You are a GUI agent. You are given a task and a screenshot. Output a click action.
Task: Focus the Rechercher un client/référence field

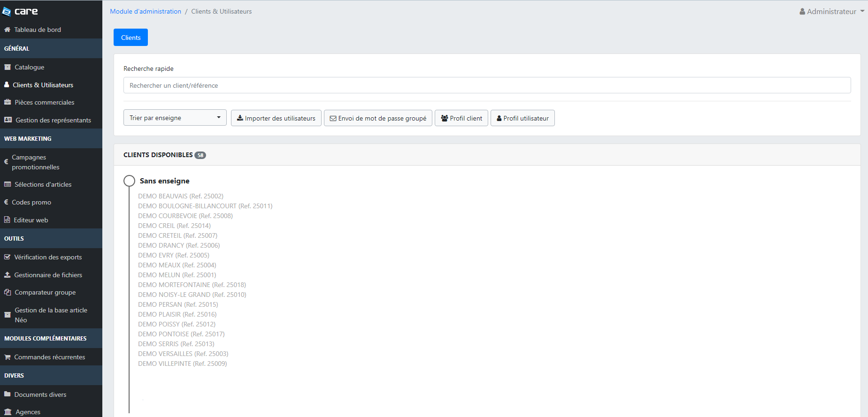point(487,85)
